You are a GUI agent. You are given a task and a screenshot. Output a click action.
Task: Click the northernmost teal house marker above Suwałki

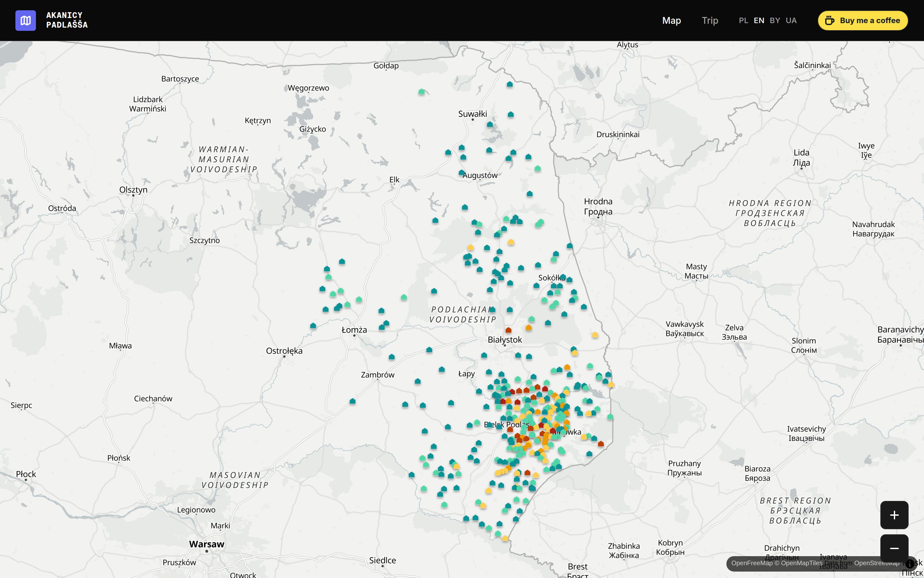click(x=510, y=84)
